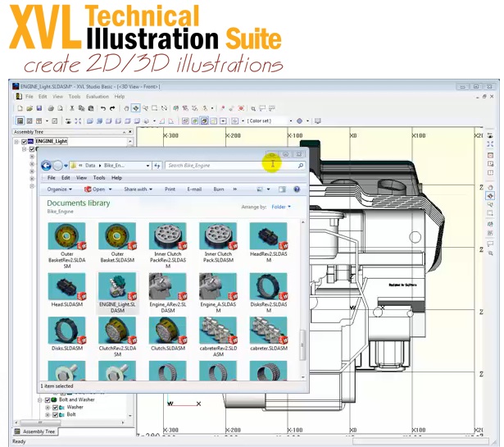Click the search magnifier in Explorer search box
This screenshot has width=504, height=447.
tap(301, 166)
